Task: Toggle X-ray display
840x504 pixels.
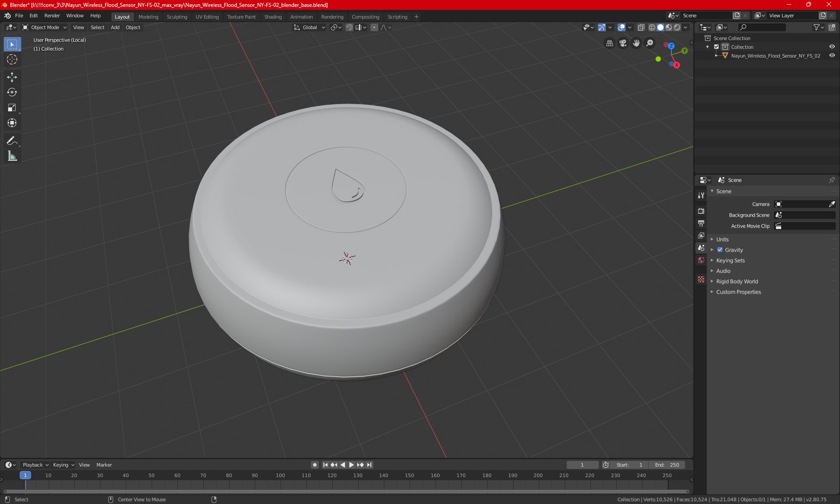Action: pos(641,28)
